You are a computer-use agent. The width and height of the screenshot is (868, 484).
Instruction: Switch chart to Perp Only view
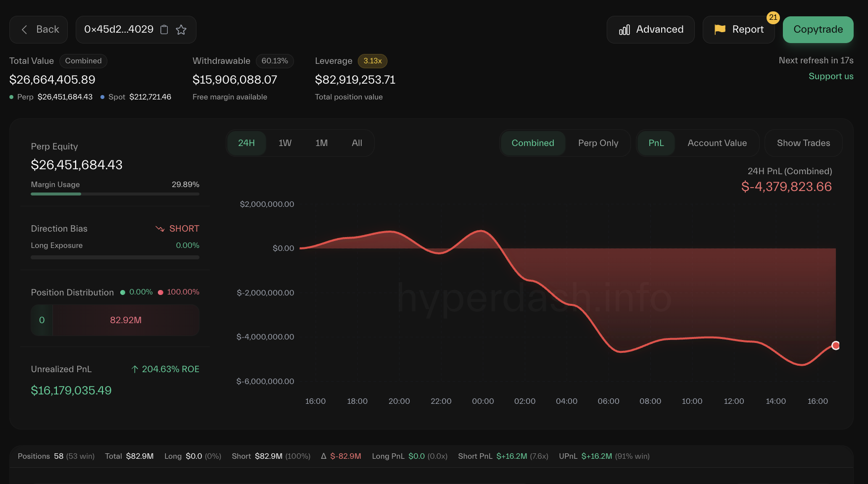(x=598, y=143)
